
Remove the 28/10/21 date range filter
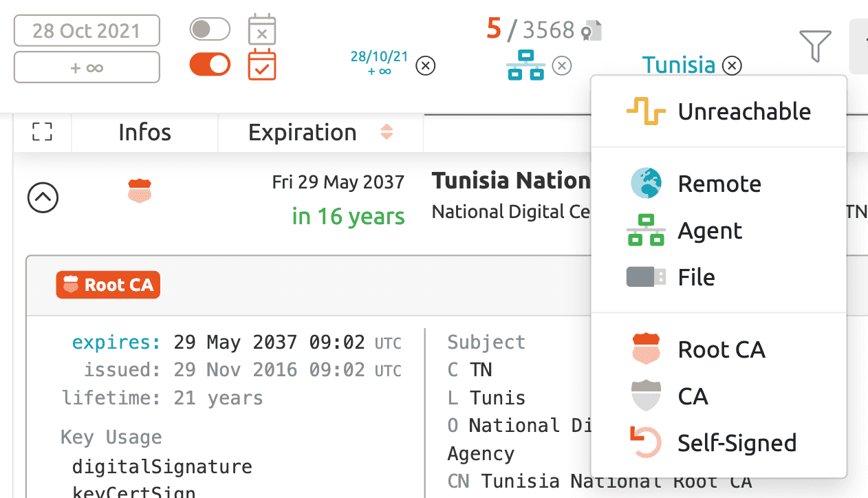point(426,66)
